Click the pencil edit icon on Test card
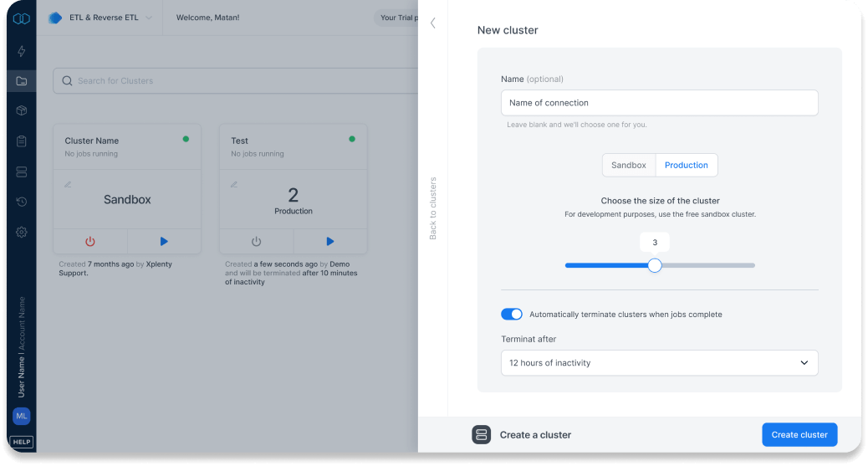The height and width of the screenshot is (466, 868). tap(234, 184)
